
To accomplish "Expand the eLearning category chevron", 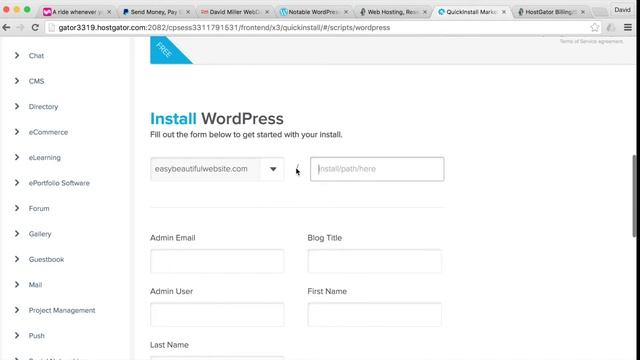I will 17,157.
